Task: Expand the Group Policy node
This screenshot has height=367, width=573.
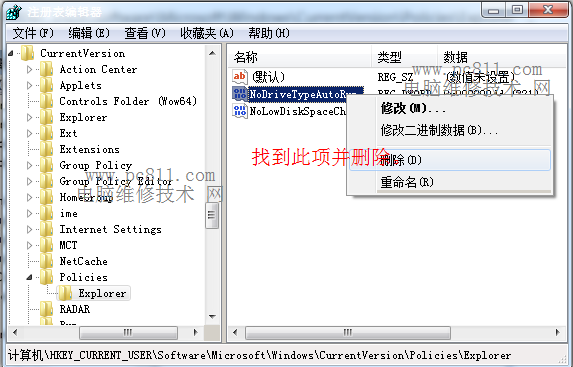Action: click(30, 166)
